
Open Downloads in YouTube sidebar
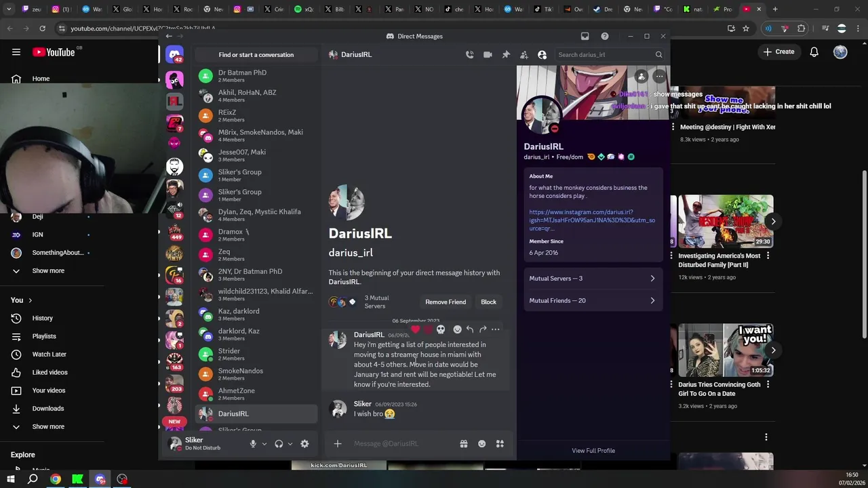coord(47,409)
